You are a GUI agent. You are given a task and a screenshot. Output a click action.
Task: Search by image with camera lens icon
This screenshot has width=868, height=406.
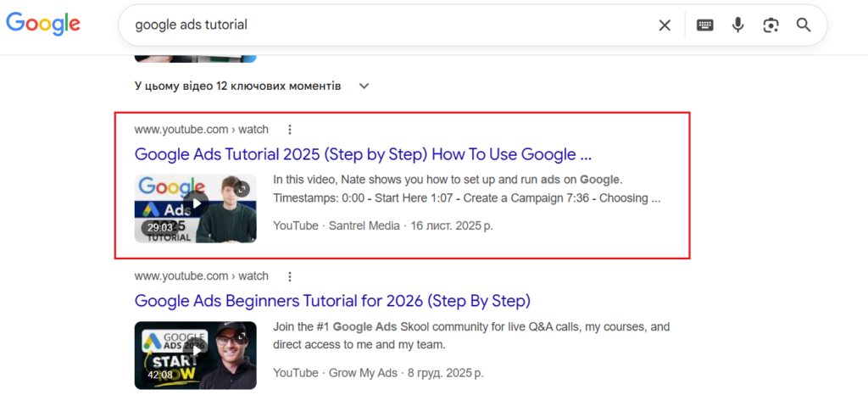pyautogui.click(x=771, y=25)
